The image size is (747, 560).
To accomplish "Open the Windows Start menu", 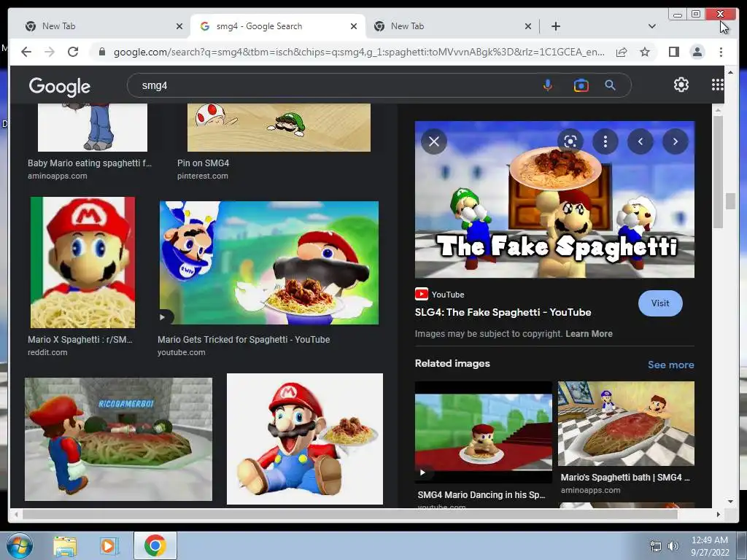I will (19, 545).
